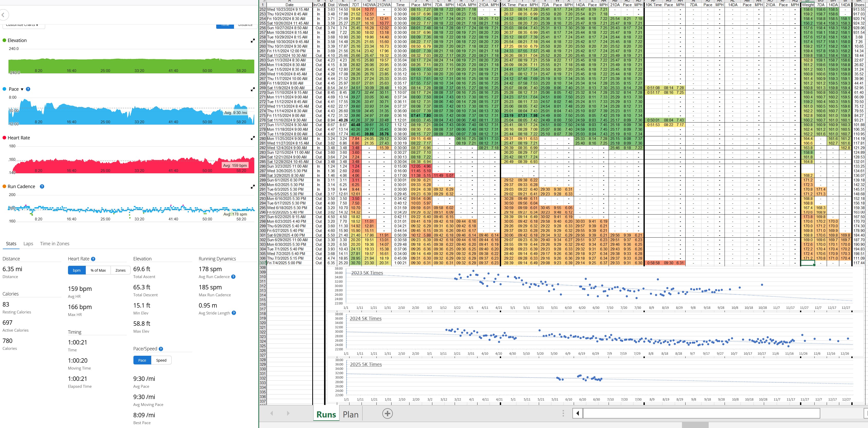Add a new sheet in Excel

387,414
